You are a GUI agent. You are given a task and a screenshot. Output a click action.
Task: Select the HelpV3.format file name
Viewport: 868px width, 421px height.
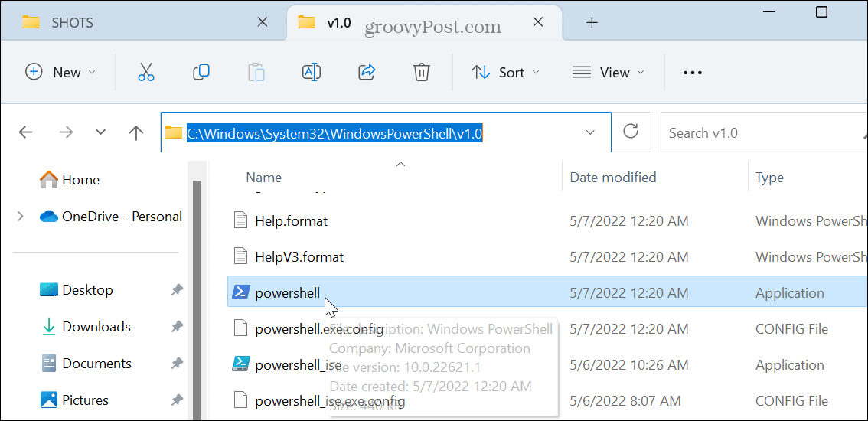point(299,257)
